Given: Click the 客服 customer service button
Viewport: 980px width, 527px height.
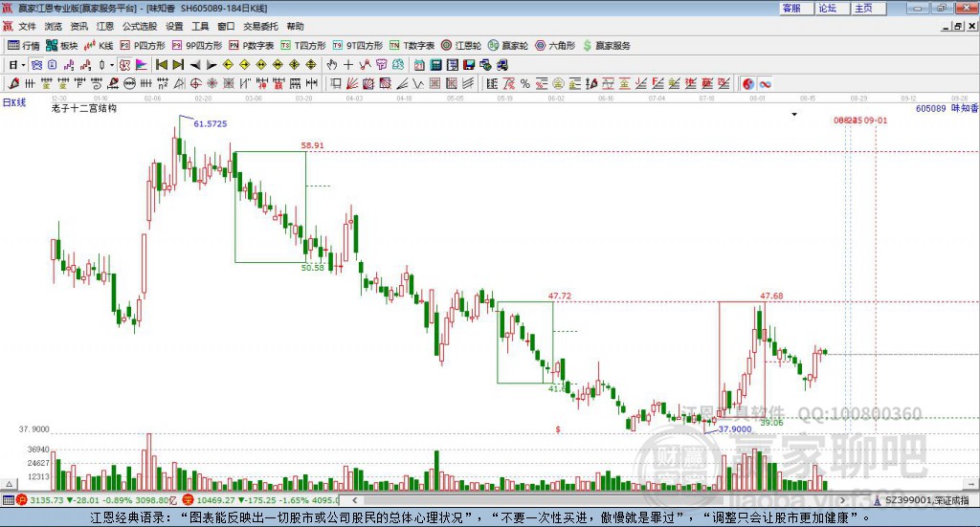Looking at the screenshot, I should coord(796,8).
